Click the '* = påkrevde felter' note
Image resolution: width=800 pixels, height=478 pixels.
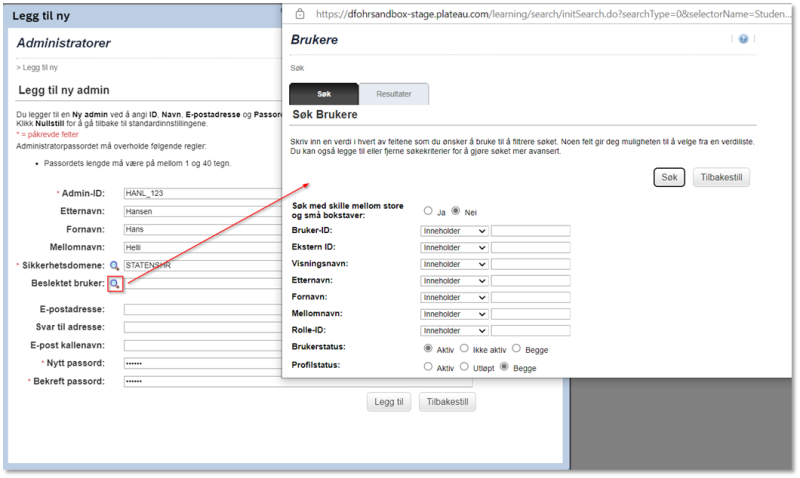point(47,135)
